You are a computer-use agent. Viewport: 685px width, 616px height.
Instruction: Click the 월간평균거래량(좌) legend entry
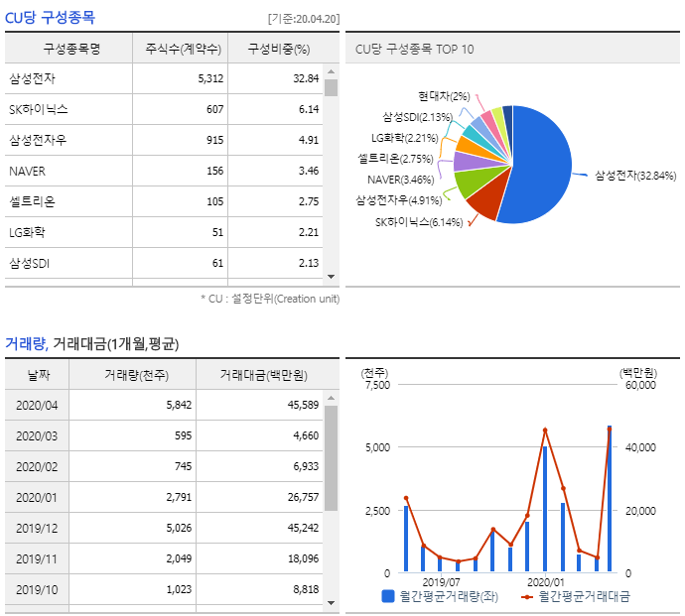pyautogui.click(x=440, y=596)
